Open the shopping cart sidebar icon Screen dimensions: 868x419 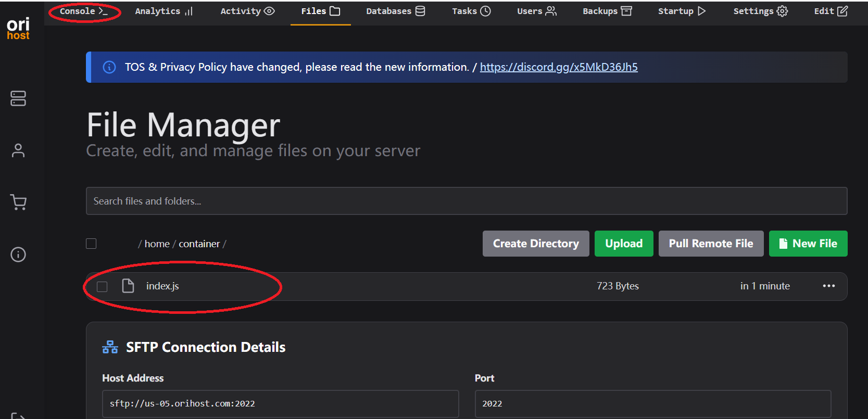[18, 202]
